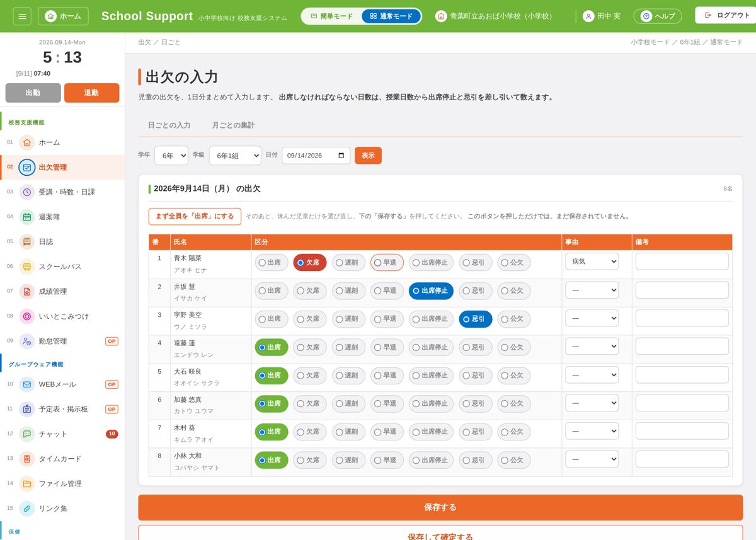Click the 成績管理 document icon

tap(26, 292)
